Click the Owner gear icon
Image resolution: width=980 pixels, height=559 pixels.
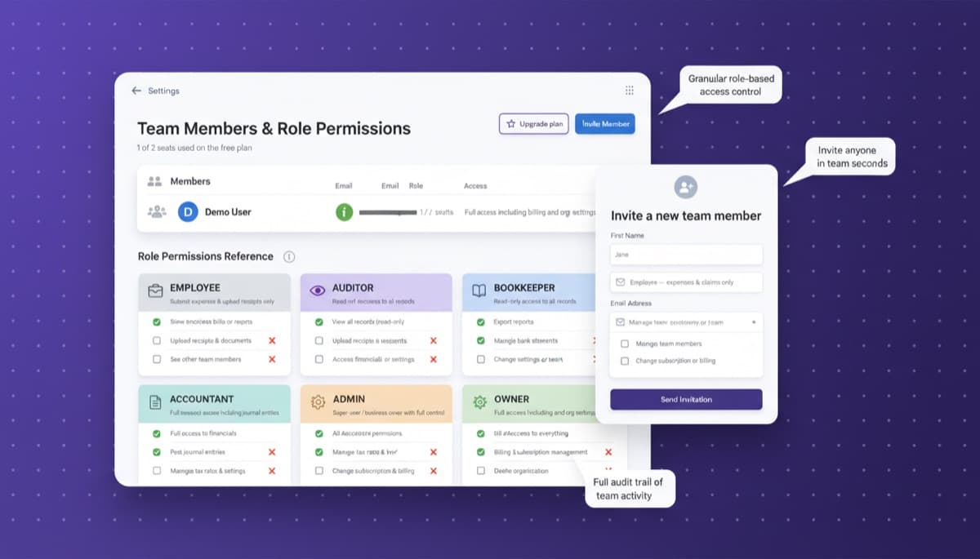click(x=481, y=402)
